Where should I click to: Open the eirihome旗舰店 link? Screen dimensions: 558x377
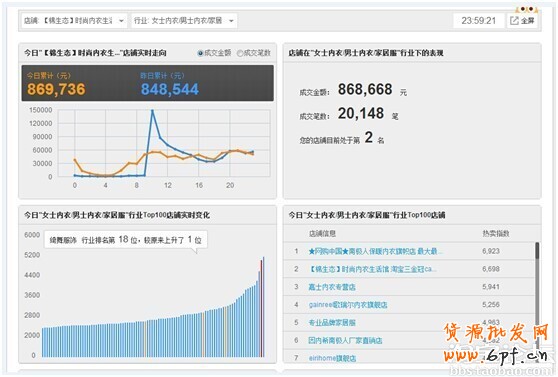[x=332, y=358]
